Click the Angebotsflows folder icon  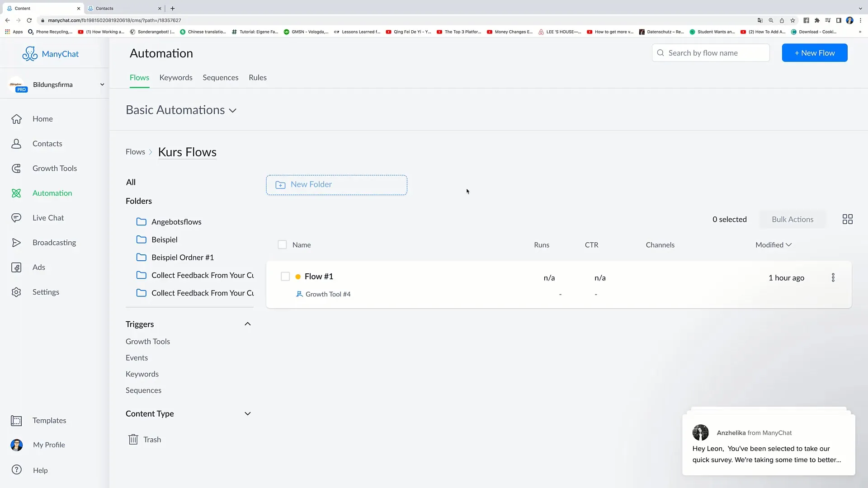(142, 222)
